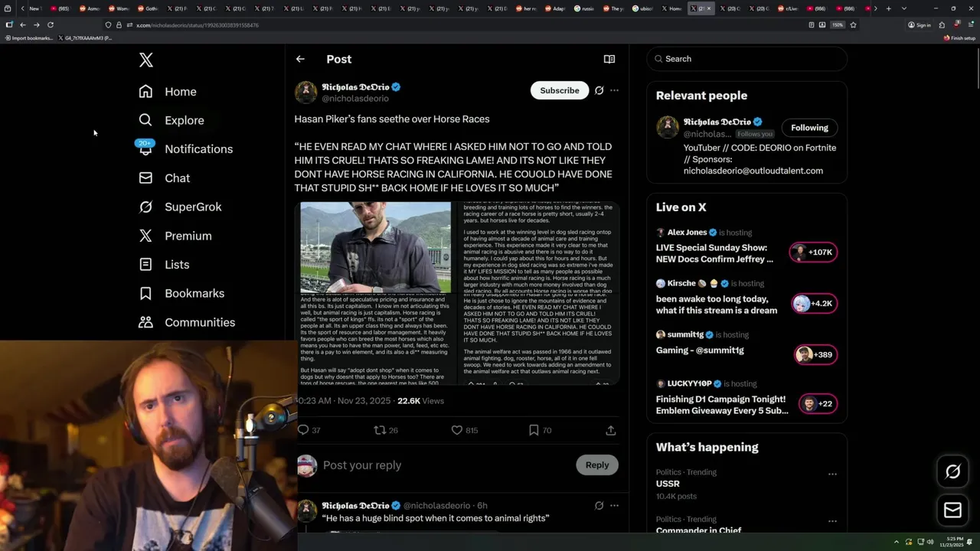Click the Finish setup button
The image size is (980, 551).
point(960,38)
